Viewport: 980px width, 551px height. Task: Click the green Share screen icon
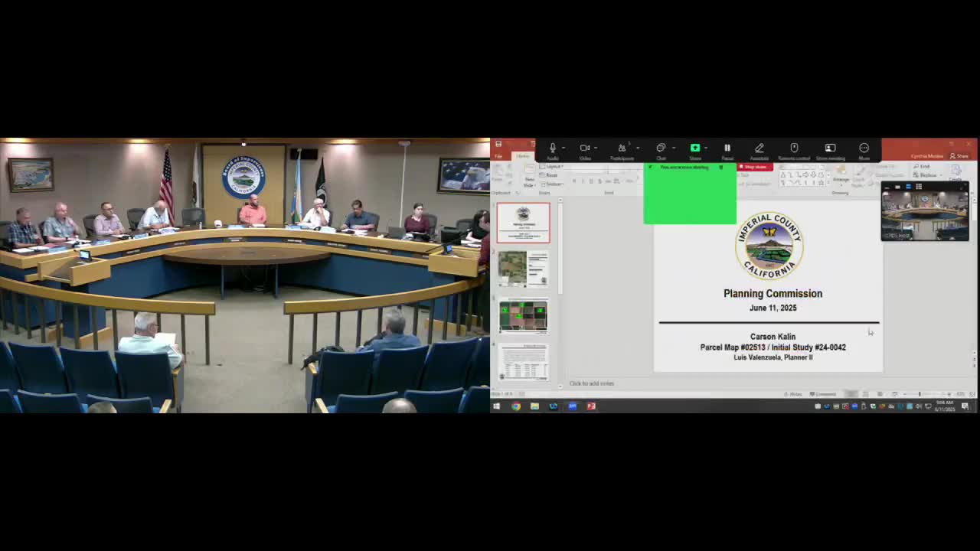pyautogui.click(x=695, y=148)
